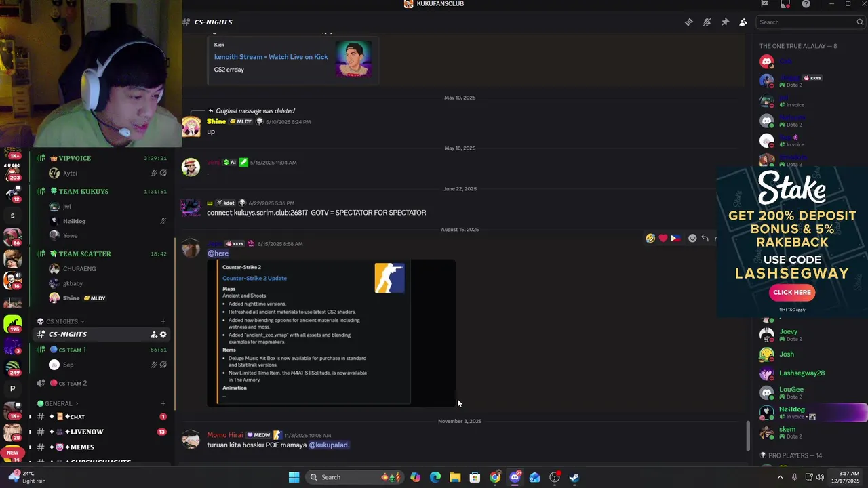Image resolution: width=868 pixels, height=488 pixels.
Task: Open server with 195 badge in sidebar
Action: click(x=12, y=324)
